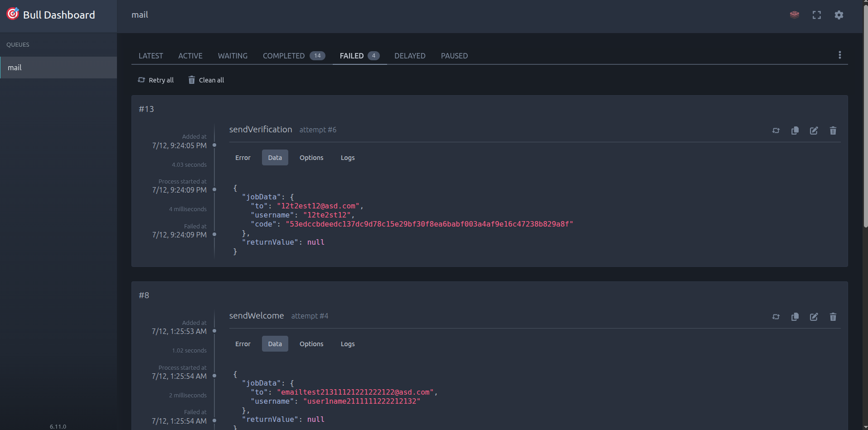Click the email 12t2est12@asd.com value
868x430 pixels.
pyautogui.click(x=318, y=206)
